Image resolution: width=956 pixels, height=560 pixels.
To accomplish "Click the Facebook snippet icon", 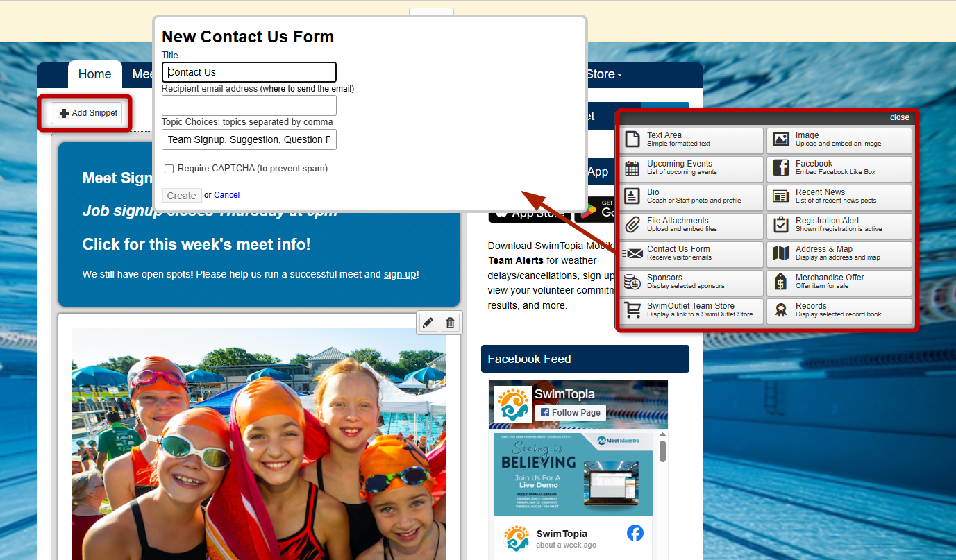I will point(781,168).
